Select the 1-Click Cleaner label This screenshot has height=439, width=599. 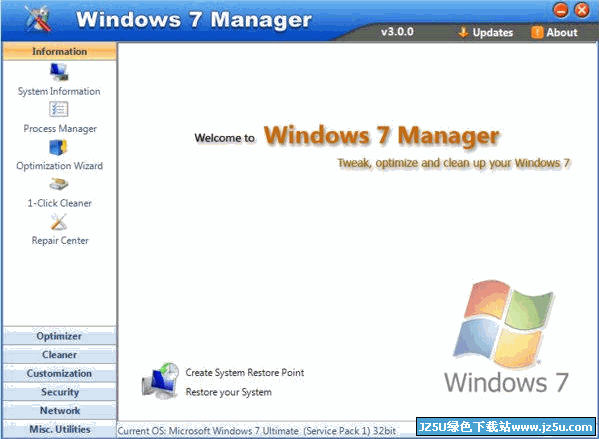click(60, 203)
